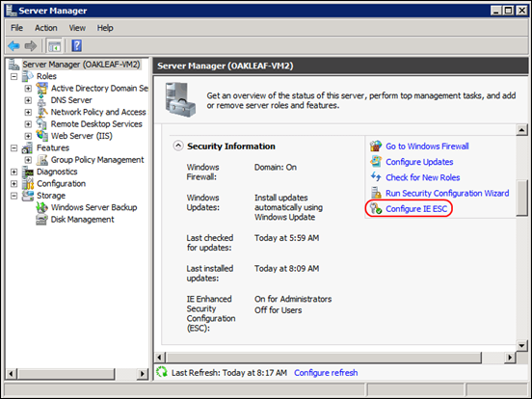This screenshot has width=532, height=399.
Task: Click the Security Configuration Wizard icon
Action: point(376,193)
